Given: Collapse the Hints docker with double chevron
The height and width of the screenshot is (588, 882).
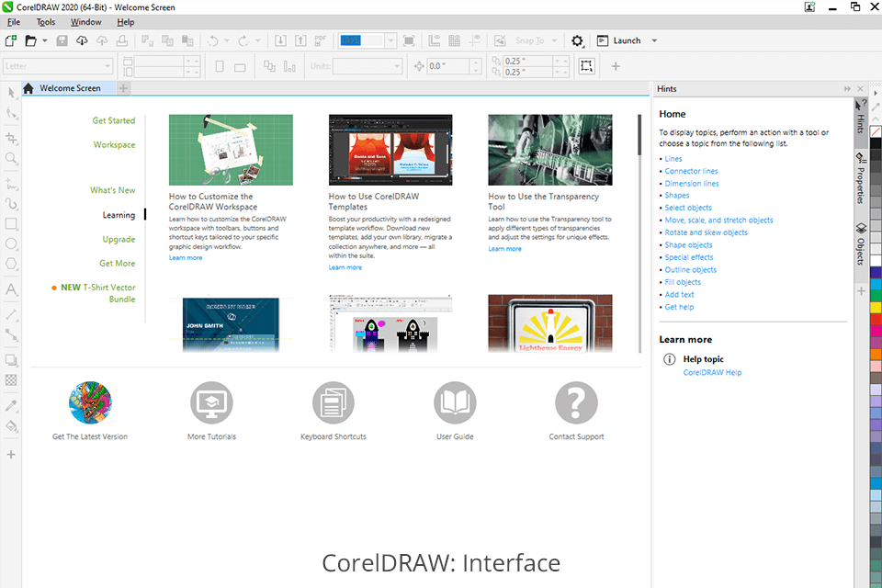Looking at the screenshot, I should [847, 89].
